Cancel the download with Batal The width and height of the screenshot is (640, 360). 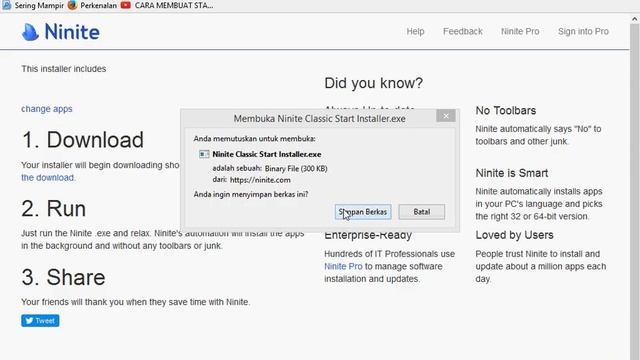pos(422,212)
